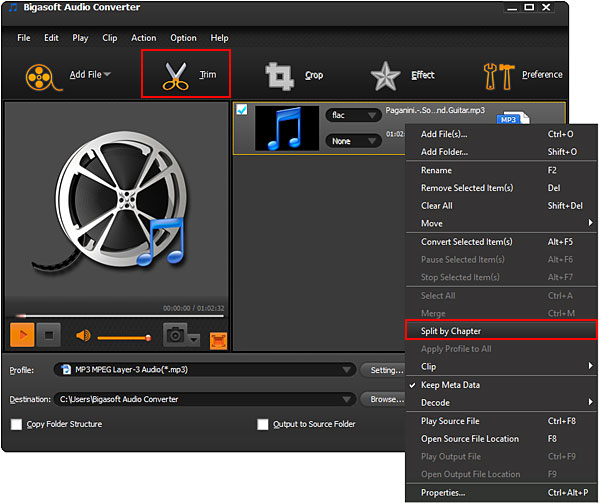Open Preference tools icon
Screen dimensions: 600x503
498,76
